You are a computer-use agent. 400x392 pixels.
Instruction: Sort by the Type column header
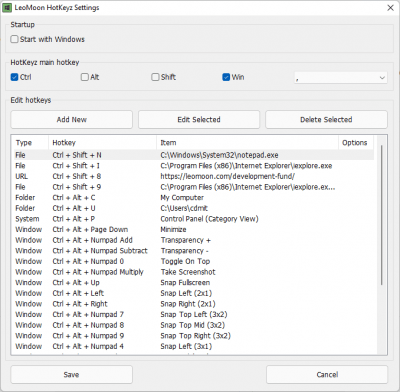pos(30,143)
